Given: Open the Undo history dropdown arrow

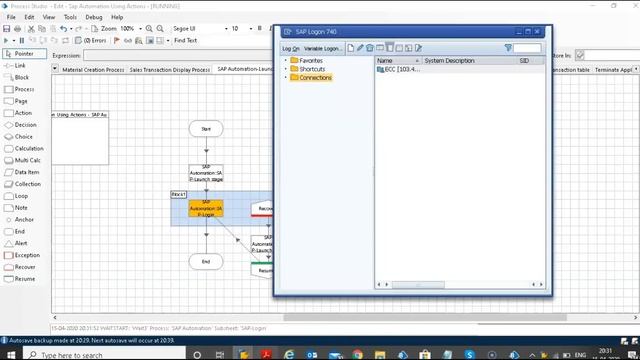Looking at the screenshot, I should (x=71, y=29).
